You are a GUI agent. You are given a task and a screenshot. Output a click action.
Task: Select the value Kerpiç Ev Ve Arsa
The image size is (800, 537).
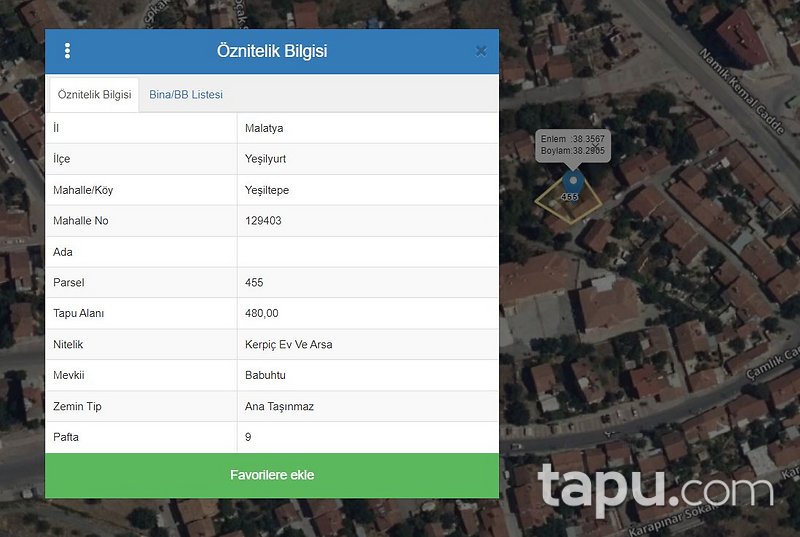click(289, 345)
